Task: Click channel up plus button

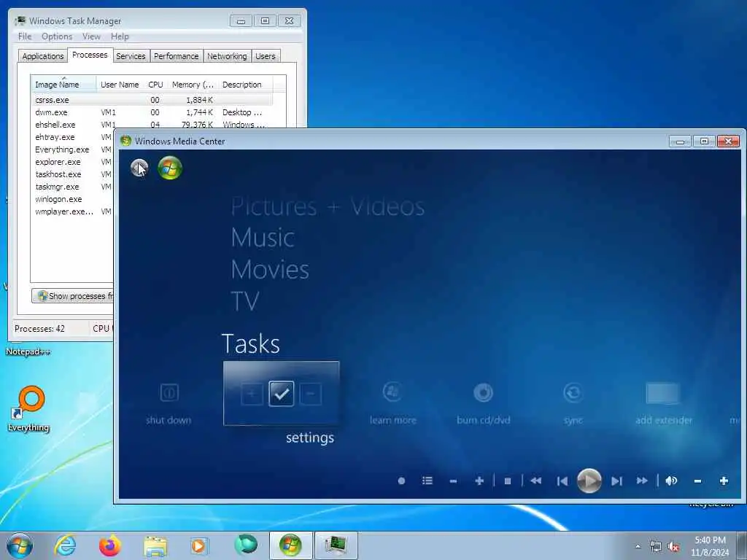Action: 479,481
